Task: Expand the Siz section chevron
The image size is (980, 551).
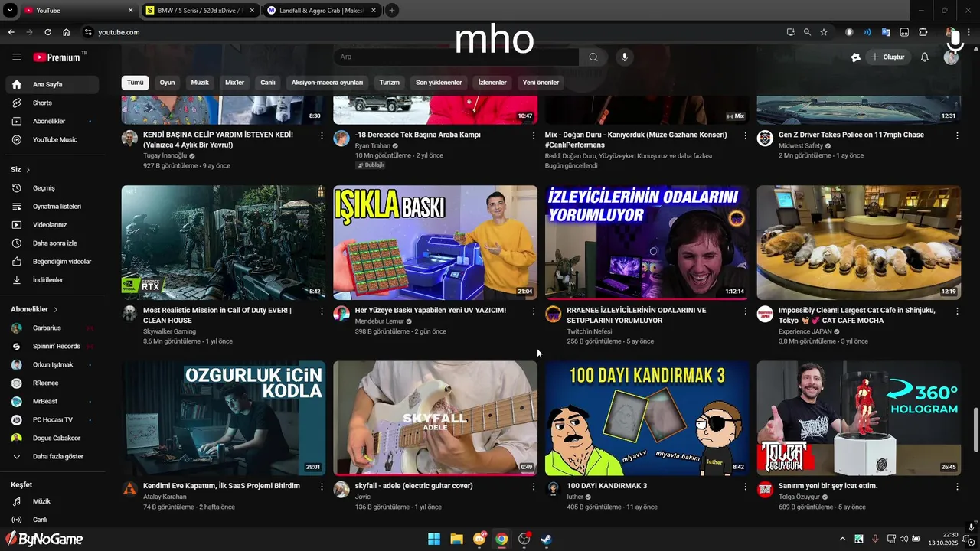Action: point(28,170)
